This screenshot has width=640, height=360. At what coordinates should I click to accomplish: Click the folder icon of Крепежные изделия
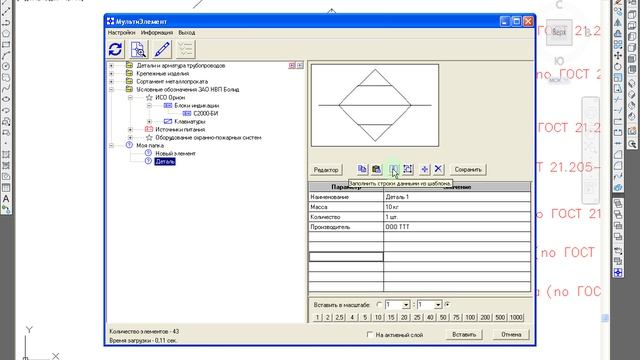[129, 73]
